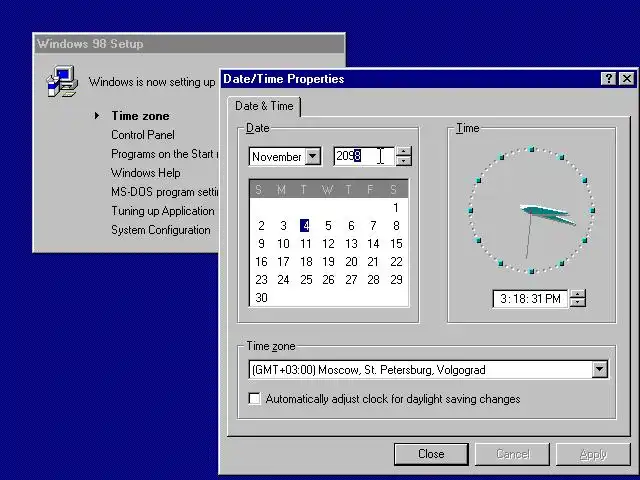
Task: Click MS-DOS program settings step in Setup
Action: (165, 192)
